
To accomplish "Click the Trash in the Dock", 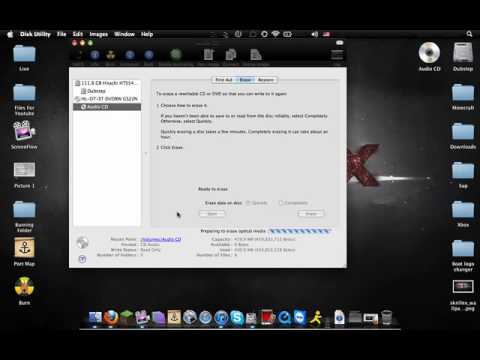I will 386,317.
